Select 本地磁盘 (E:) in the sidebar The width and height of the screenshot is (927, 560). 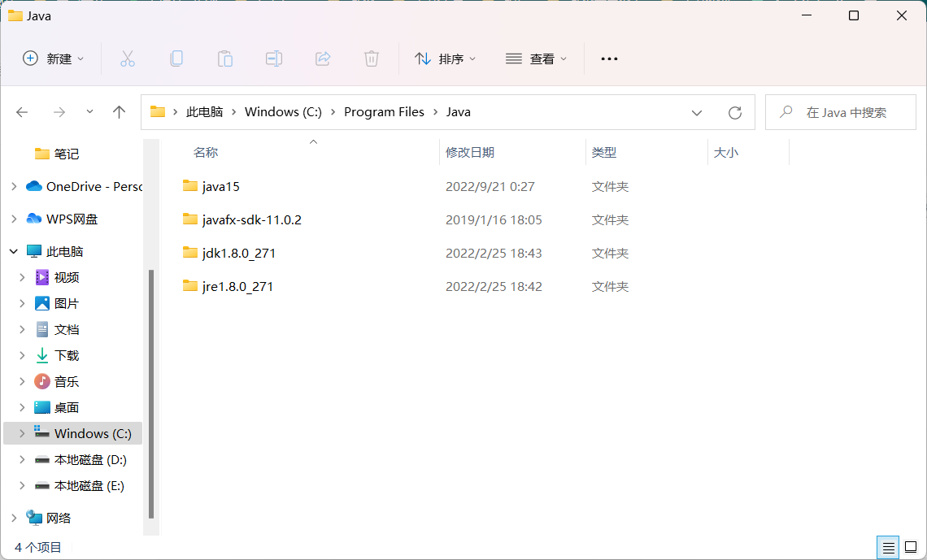click(x=89, y=485)
